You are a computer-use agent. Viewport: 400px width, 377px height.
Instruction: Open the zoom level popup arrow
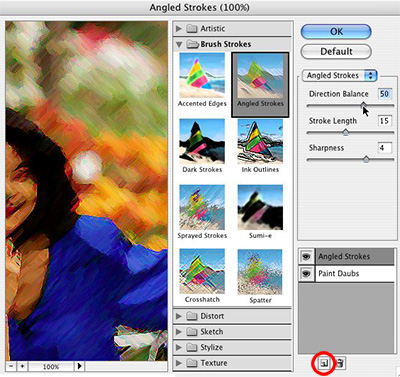point(79,366)
